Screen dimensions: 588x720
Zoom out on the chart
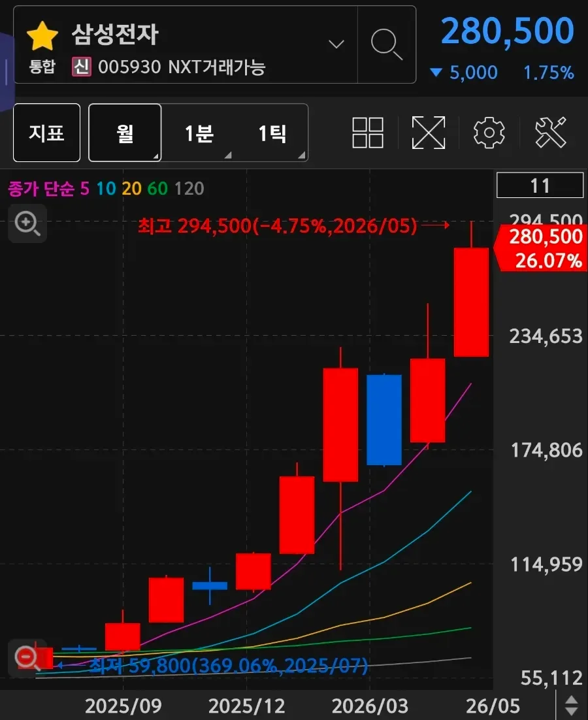27,658
